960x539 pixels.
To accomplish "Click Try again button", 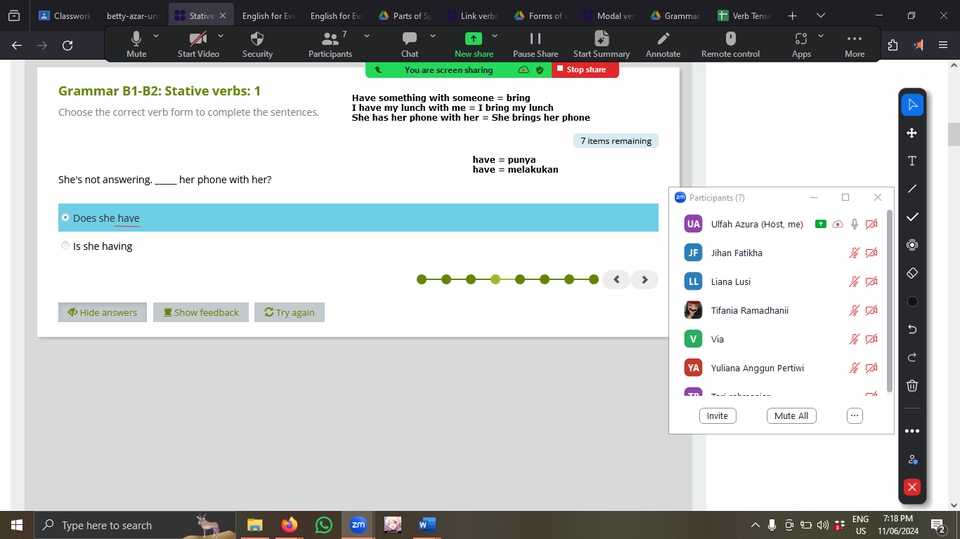I will 290,312.
